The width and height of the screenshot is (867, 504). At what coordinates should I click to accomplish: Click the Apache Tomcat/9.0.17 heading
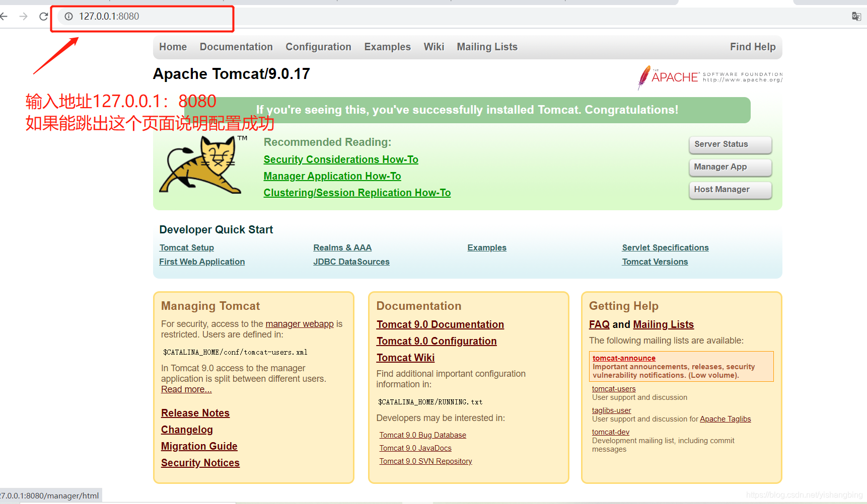click(232, 74)
